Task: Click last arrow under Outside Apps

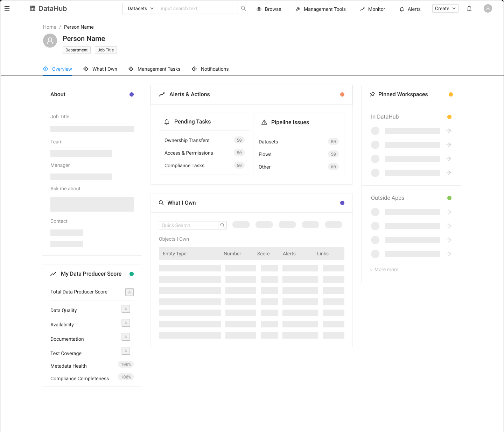Action: coord(449,254)
